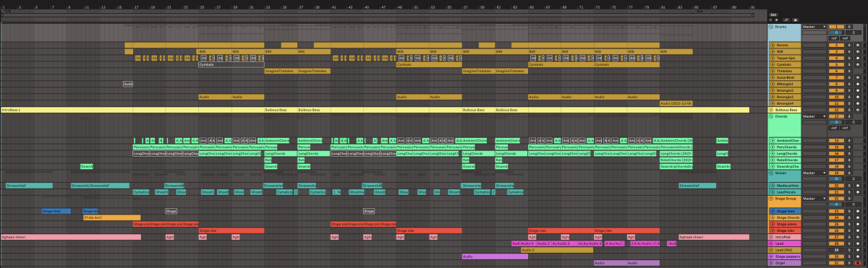868x268 pixels.
Task: Toggle the Cymbals track activator
Action: 836,65
